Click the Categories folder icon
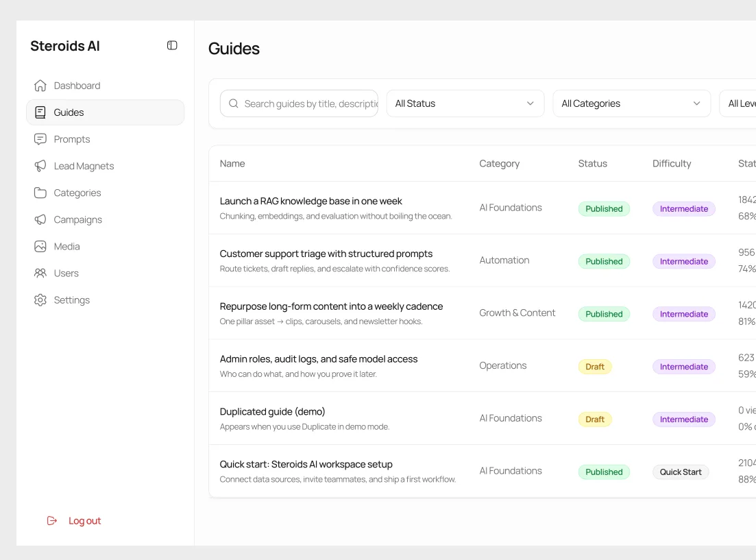 (40, 193)
